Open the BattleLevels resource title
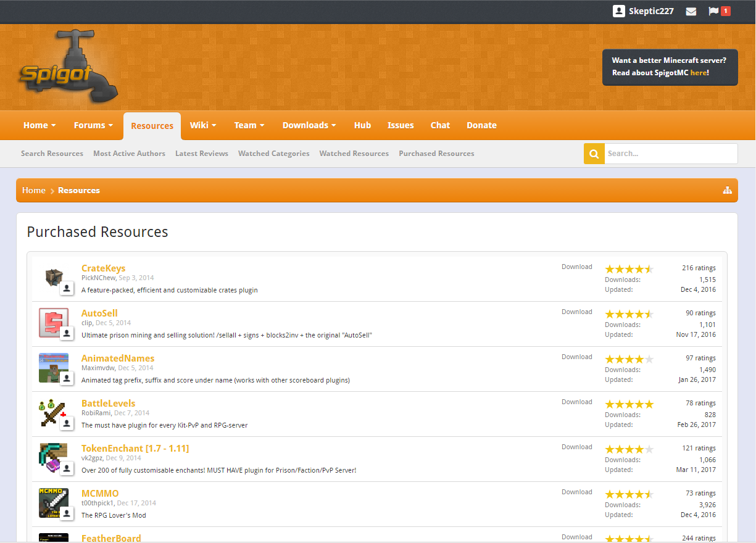 point(108,404)
